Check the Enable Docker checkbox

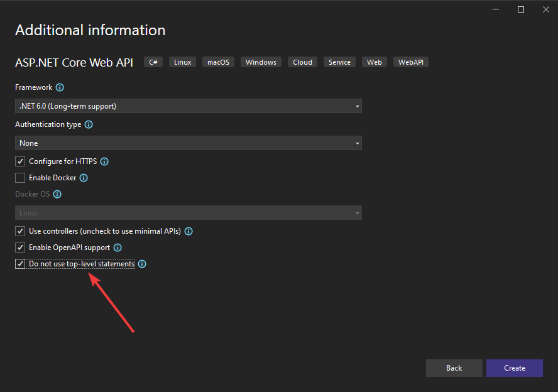pyautogui.click(x=20, y=178)
